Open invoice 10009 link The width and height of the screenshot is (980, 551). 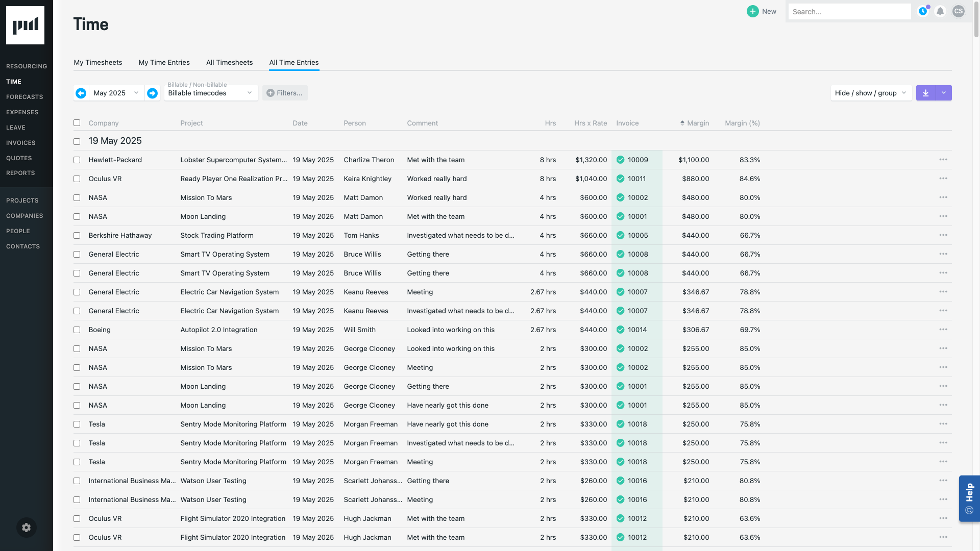pos(638,160)
